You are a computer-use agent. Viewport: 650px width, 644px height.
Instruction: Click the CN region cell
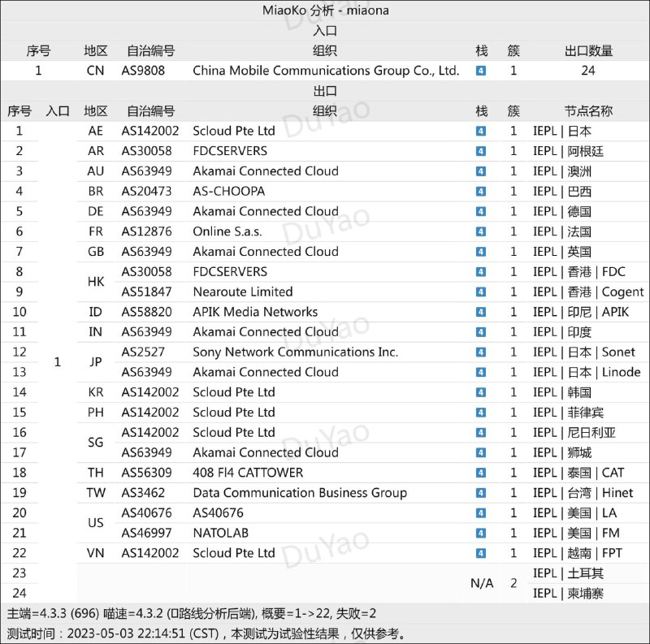tap(95, 71)
